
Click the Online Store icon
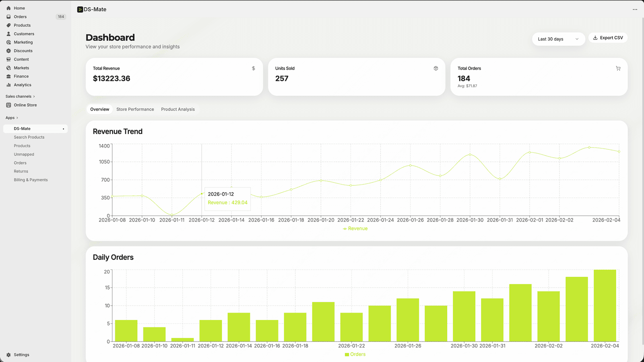tap(8, 105)
